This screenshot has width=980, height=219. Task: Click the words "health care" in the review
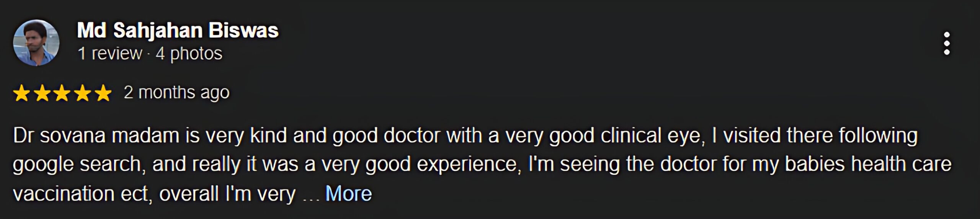901,164
